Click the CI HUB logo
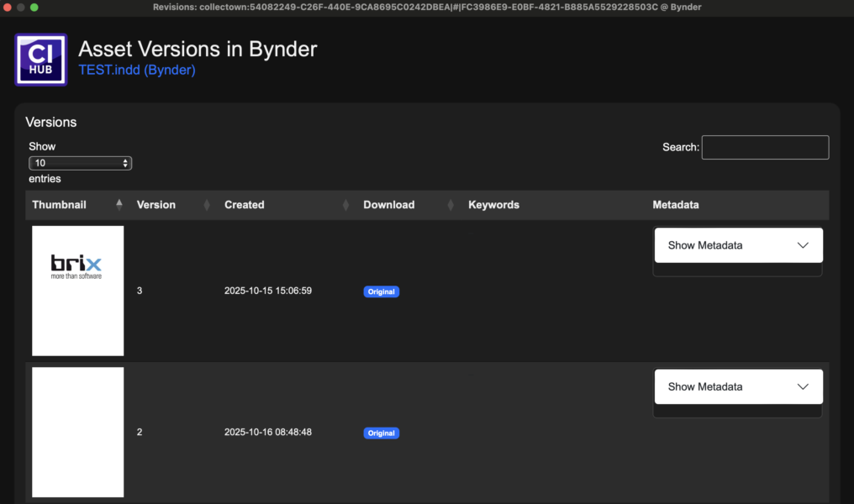The image size is (854, 504). click(40, 59)
